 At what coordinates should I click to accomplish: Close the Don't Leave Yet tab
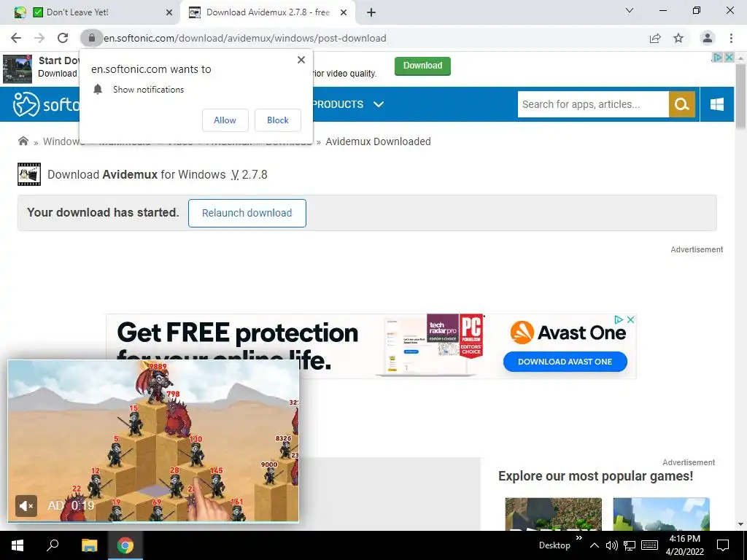point(169,12)
